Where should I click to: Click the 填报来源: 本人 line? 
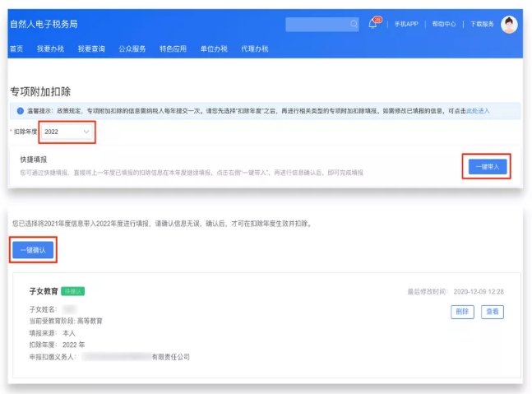coord(53,333)
